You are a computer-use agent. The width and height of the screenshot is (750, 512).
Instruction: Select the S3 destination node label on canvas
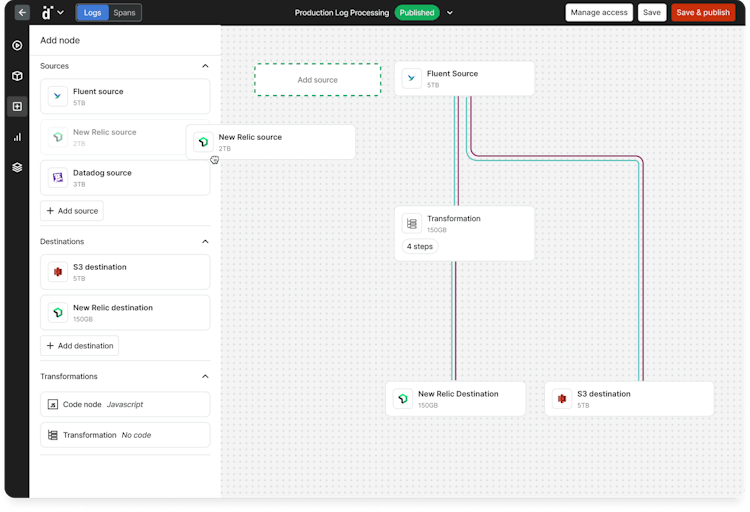coord(604,394)
